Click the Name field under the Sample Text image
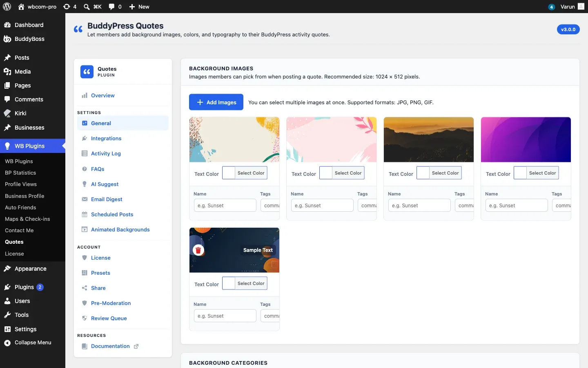This screenshot has width=588, height=368. click(225, 316)
